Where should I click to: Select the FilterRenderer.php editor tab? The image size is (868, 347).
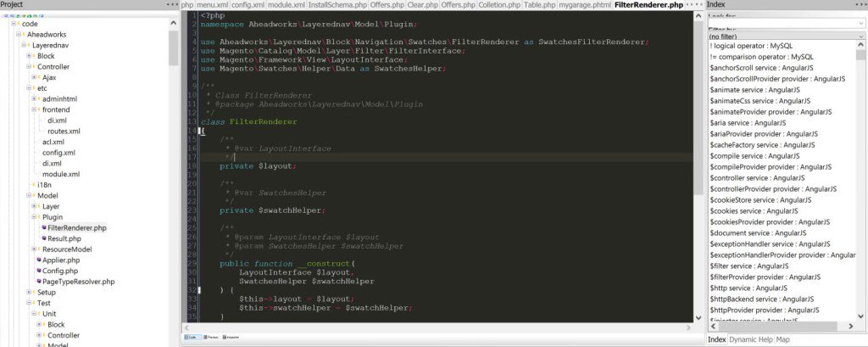tap(648, 5)
